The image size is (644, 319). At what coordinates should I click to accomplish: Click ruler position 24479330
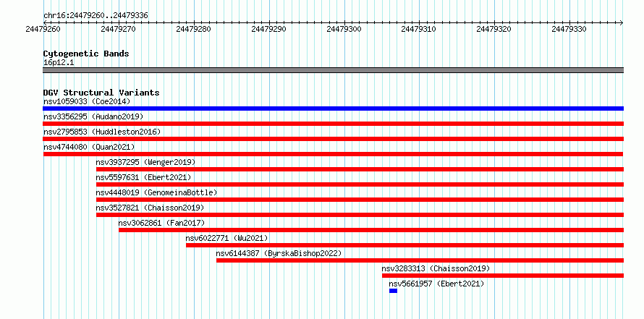click(x=569, y=29)
